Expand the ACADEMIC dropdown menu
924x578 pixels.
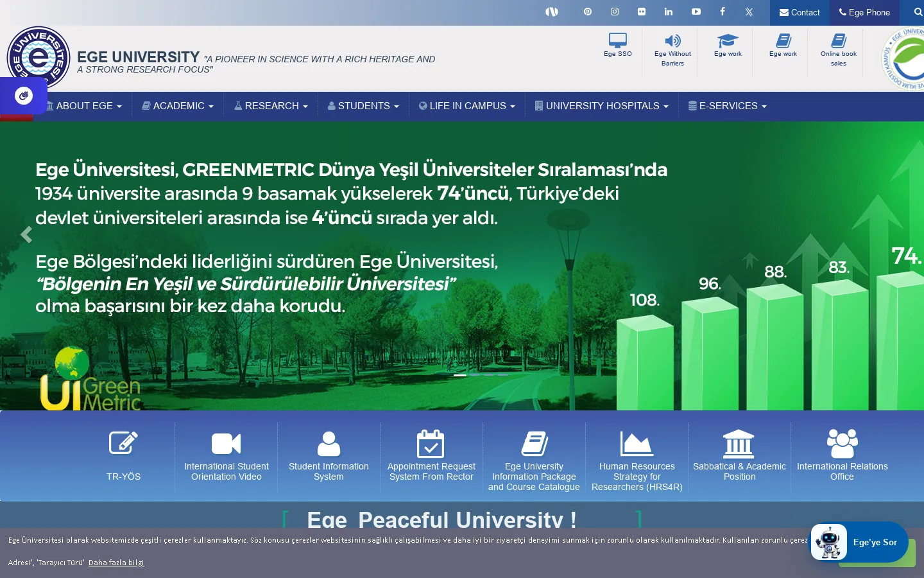click(x=178, y=106)
